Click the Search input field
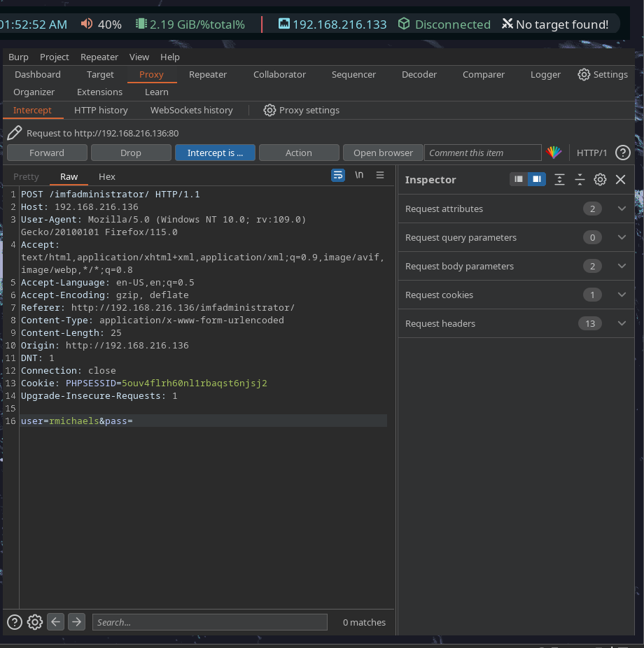The width and height of the screenshot is (644, 648). pyautogui.click(x=209, y=622)
